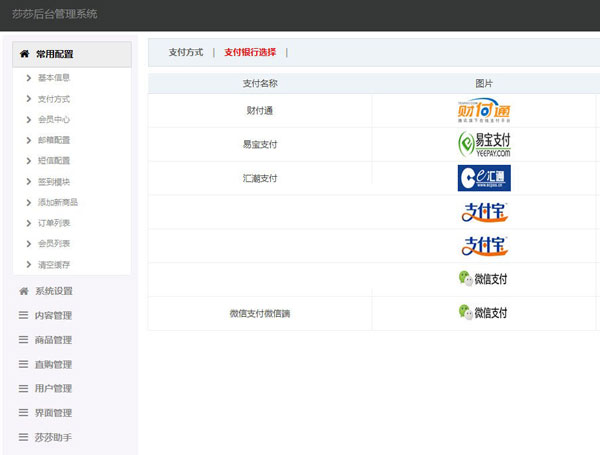Expand the chevron next to 邮箱配置

click(29, 140)
